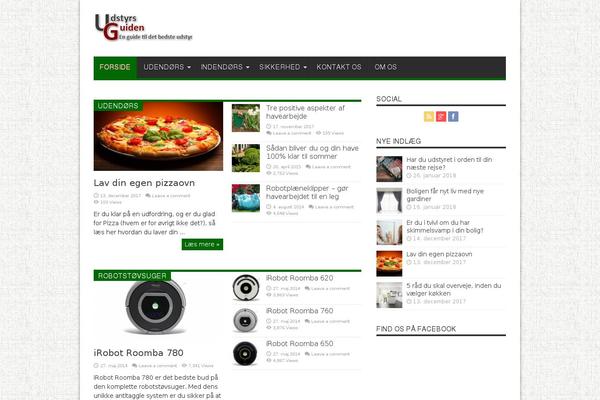Click the Roomba 650 thumbnail
This screenshot has width=600, height=400.
pyautogui.click(x=246, y=353)
